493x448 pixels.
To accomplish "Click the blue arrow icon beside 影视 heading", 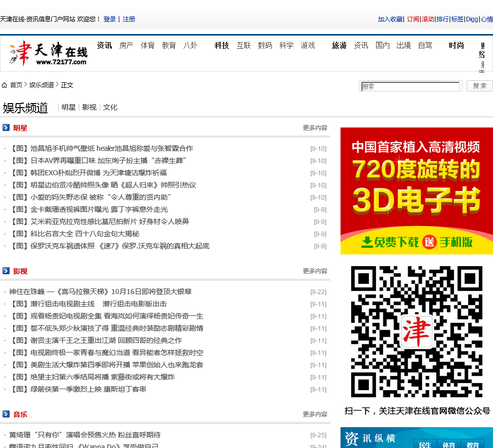I will pos(6,271).
